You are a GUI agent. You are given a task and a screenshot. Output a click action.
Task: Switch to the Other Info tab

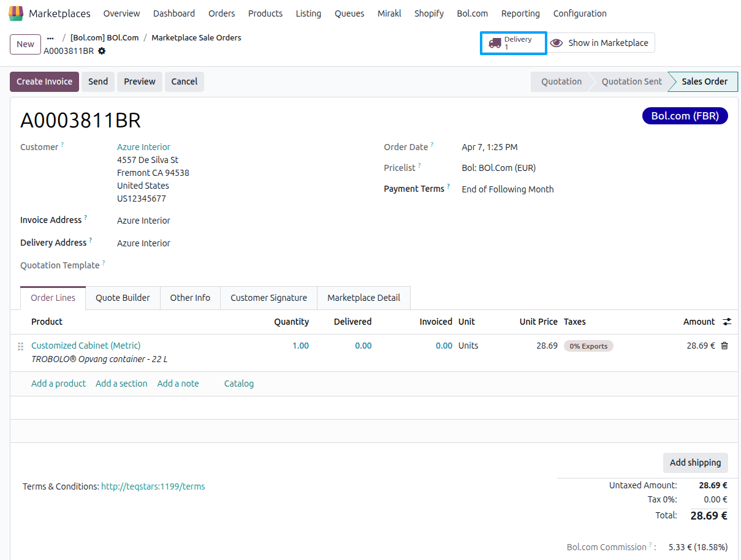pos(190,298)
